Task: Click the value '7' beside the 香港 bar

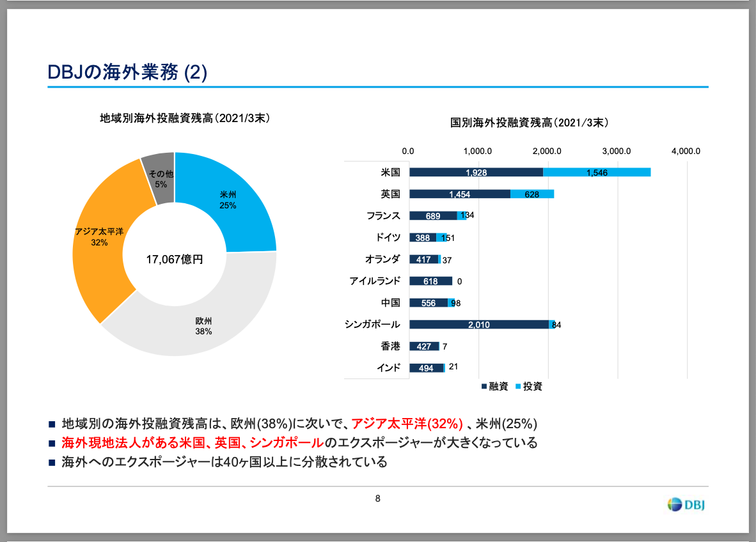Action: coord(445,346)
